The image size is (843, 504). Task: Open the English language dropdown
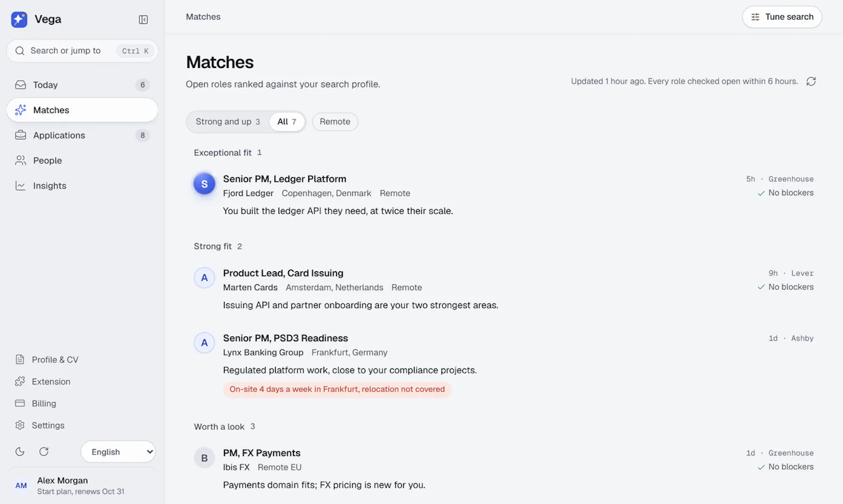(118, 452)
